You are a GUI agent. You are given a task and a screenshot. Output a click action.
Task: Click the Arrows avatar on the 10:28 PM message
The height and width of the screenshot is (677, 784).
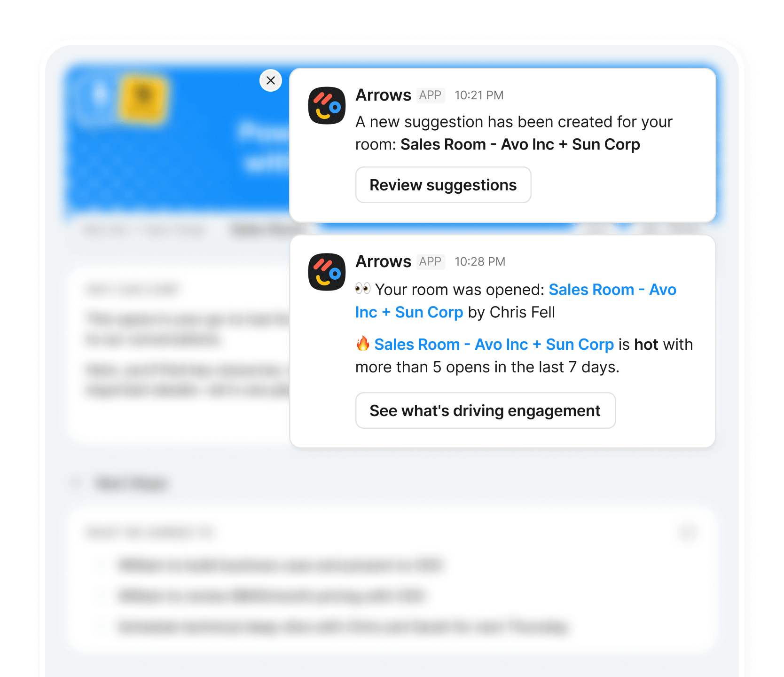pos(327,272)
